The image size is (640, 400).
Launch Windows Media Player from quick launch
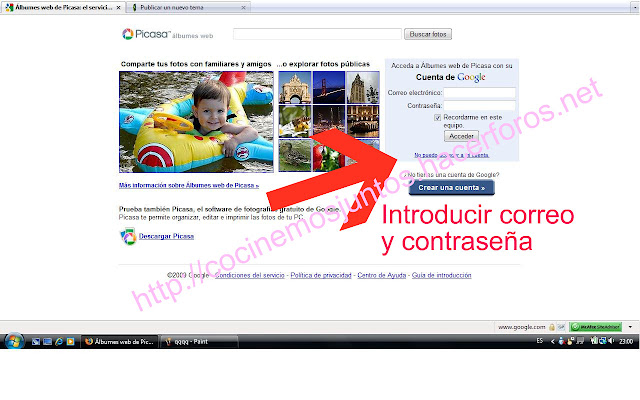point(71,341)
